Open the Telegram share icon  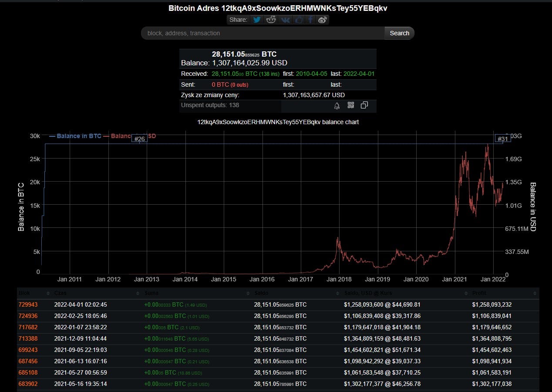299,20
